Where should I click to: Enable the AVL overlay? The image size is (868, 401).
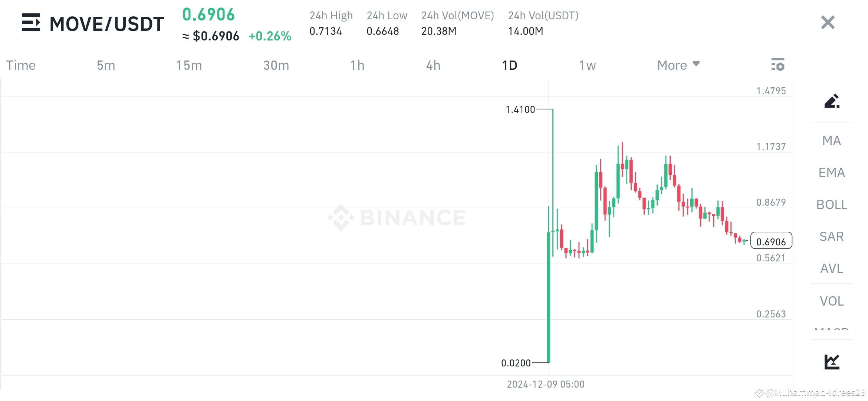831,268
